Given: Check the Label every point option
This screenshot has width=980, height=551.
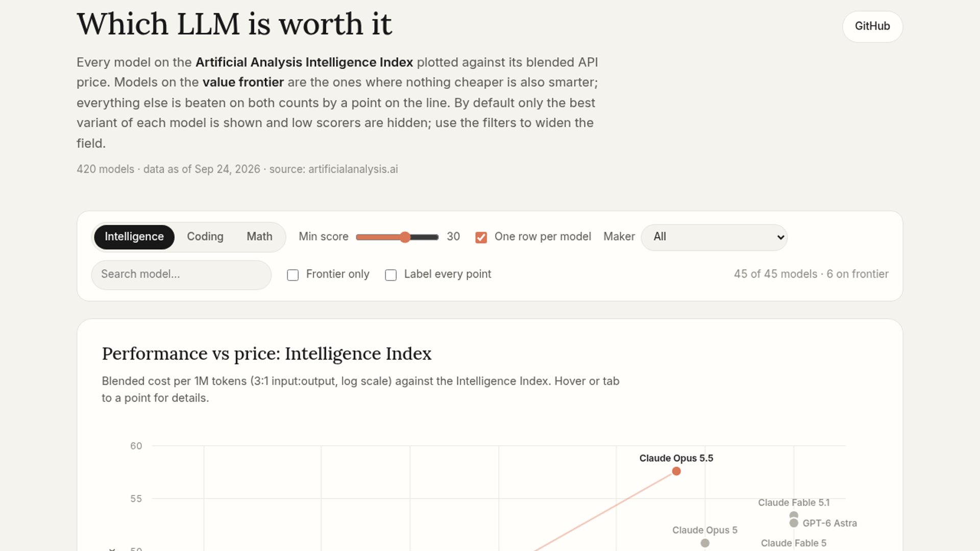Looking at the screenshot, I should [390, 275].
